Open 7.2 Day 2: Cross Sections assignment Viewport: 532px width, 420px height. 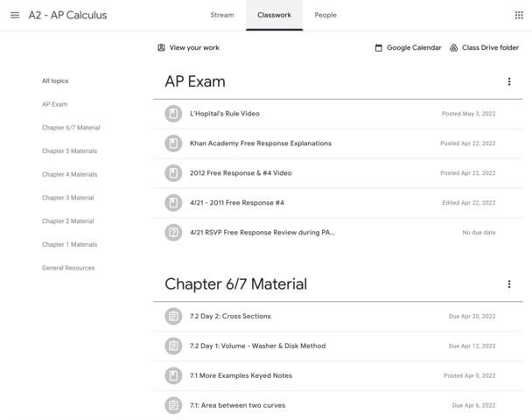(230, 316)
